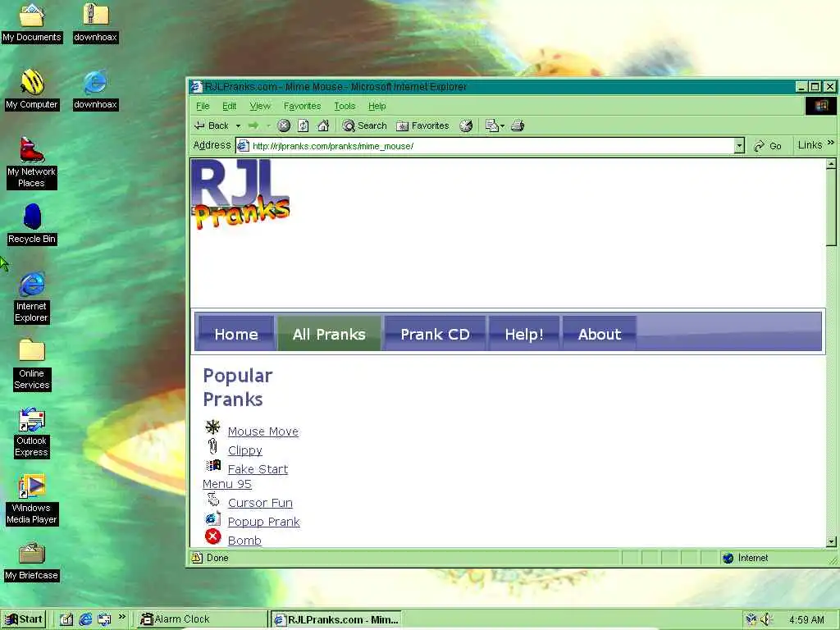Open the Cursor Fun prank link
This screenshot has height=630, width=840.
260,503
